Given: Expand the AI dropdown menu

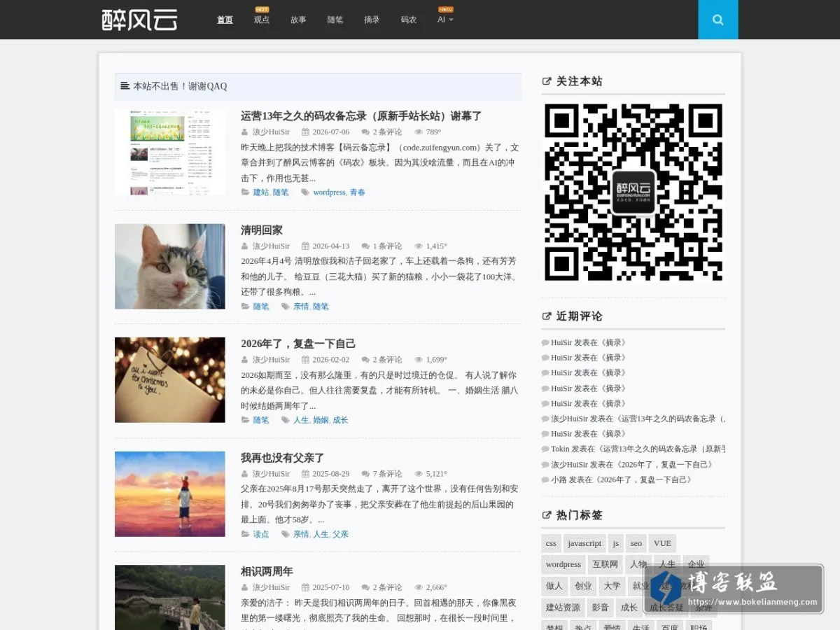Looking at the screenshot, I should (445, 20).
